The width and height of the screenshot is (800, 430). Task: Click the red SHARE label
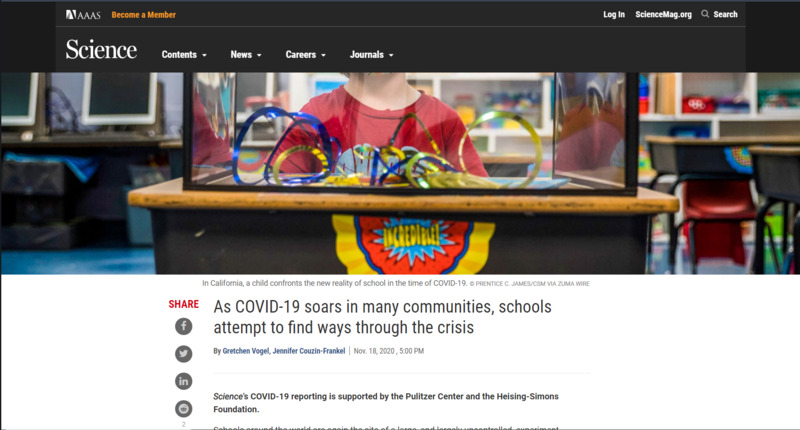[184, 304]
